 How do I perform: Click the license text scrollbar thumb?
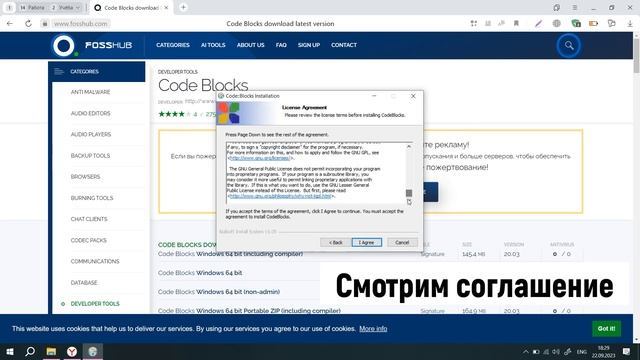tap(409, 193)
